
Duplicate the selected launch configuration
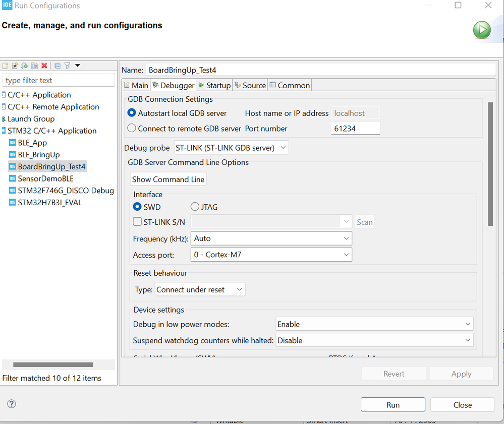pos(34,66)
